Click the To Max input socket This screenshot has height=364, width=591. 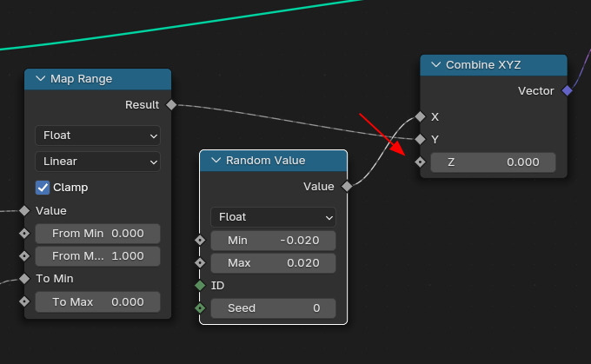[24, 301]
